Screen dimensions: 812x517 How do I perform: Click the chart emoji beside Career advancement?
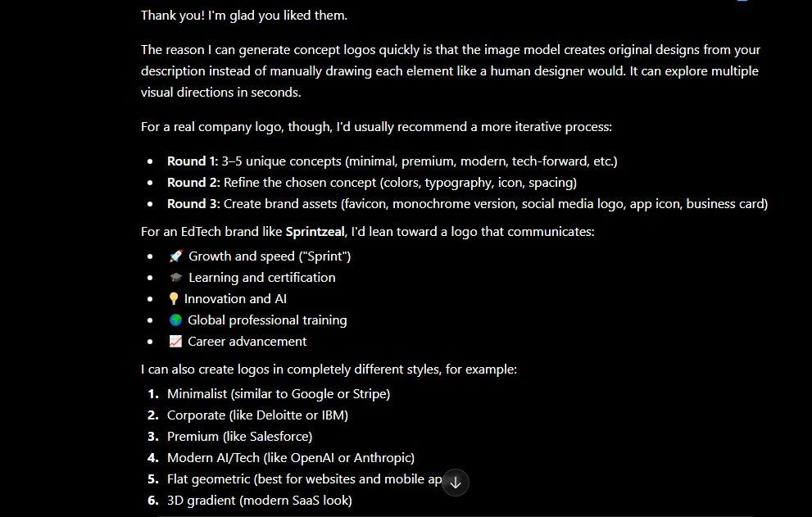tap(175, 342)
